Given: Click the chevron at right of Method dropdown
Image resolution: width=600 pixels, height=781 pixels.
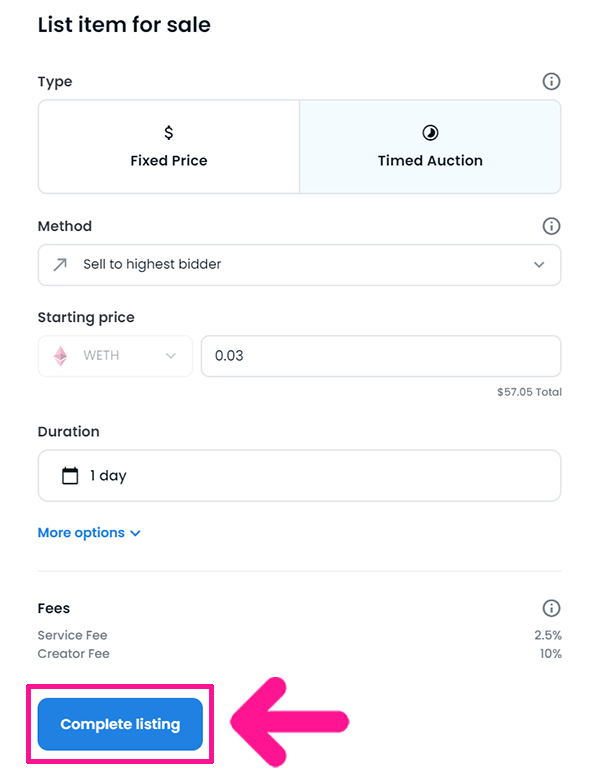Looking at the screenshot, I should click(539, 265).
